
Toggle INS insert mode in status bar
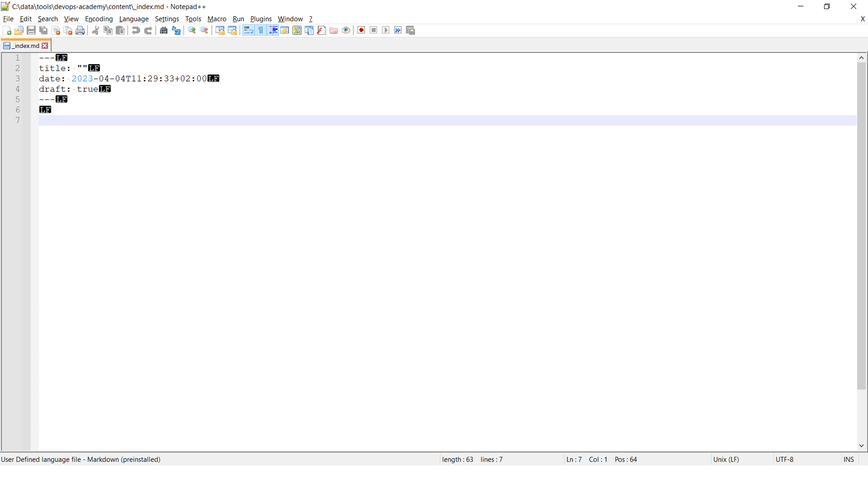[x=848, y=459]
